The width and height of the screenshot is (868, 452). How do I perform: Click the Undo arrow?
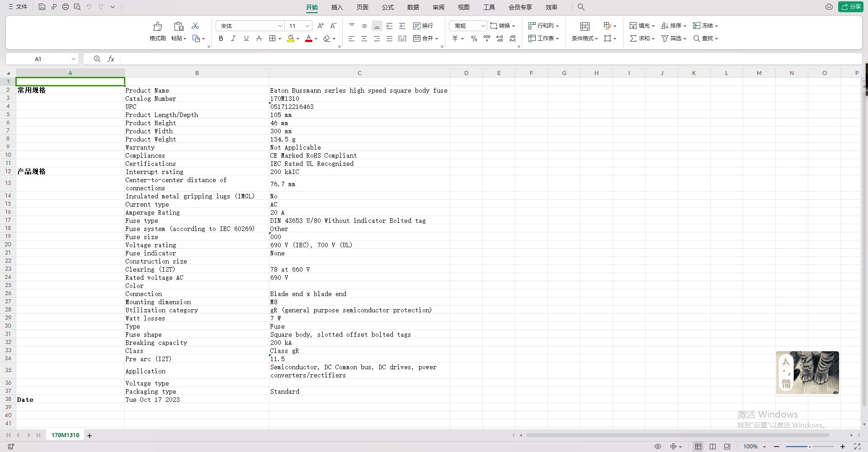[x=89, y=7]
